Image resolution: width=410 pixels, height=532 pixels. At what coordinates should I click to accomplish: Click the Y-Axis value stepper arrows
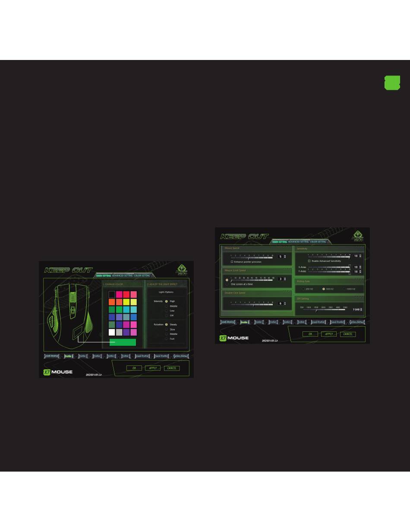(x=360, y=272)
